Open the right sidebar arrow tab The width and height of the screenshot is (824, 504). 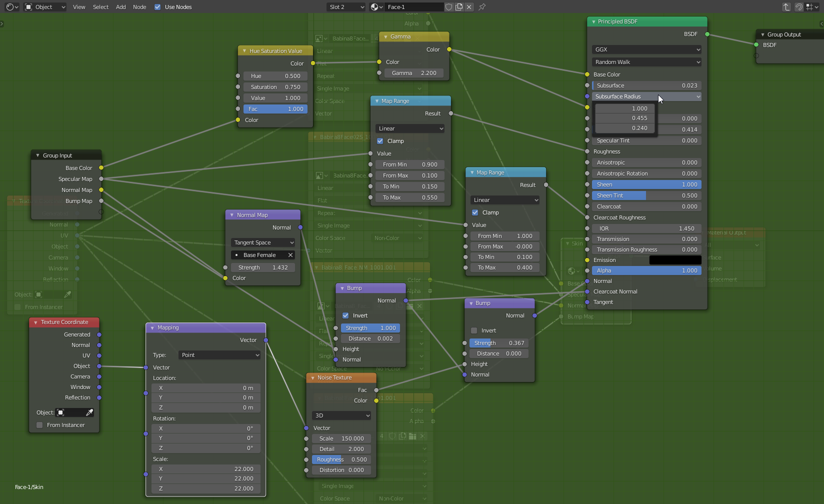click(x=821, y=23)
